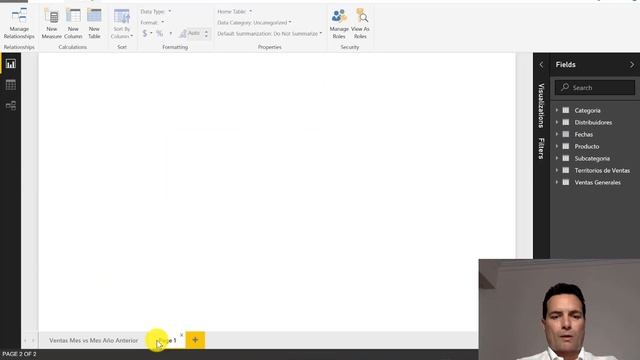
Task: Select the Categoria table name
Action: tap(587, 110)
